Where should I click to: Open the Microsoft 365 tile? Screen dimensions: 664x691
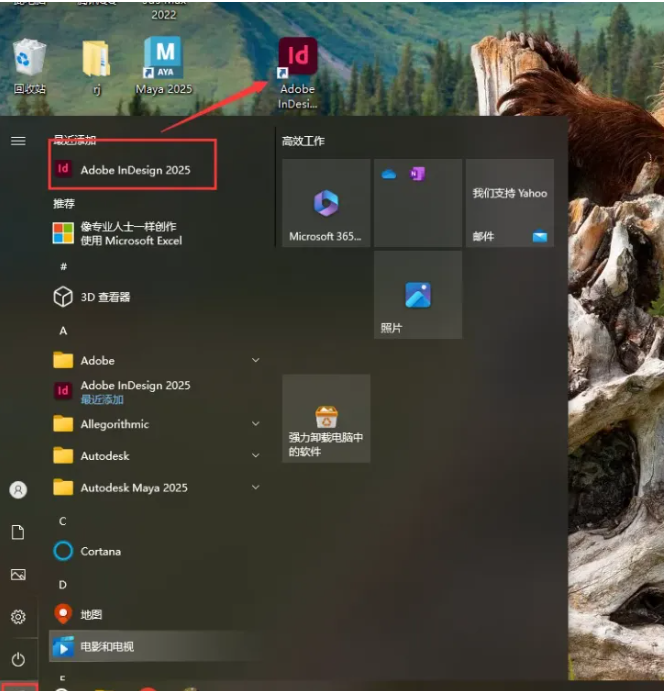coord(326,203)
